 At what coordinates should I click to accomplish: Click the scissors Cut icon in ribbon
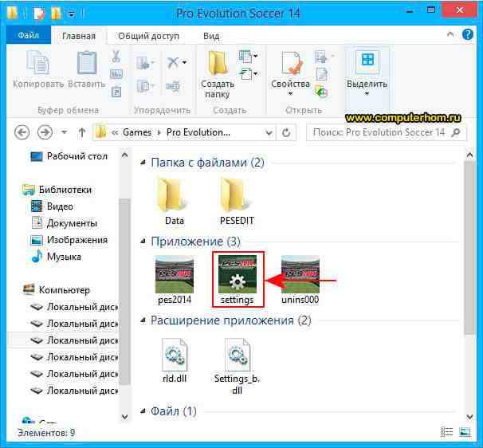[x=116, y=56]
